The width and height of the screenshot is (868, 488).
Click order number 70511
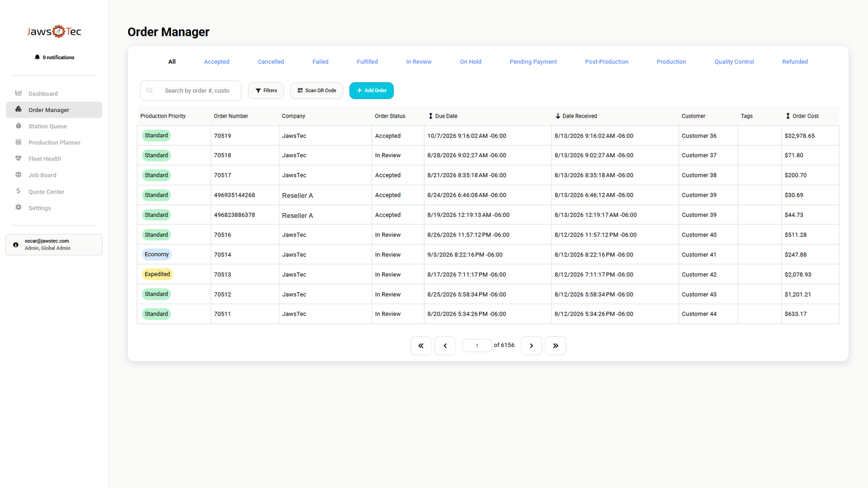point(222,314)
